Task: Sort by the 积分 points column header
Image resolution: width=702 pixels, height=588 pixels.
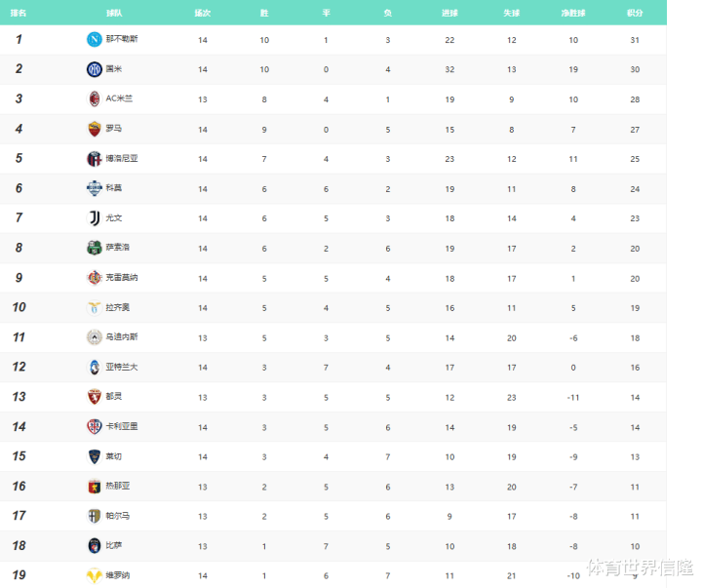Action: click(x=635, y=13)
